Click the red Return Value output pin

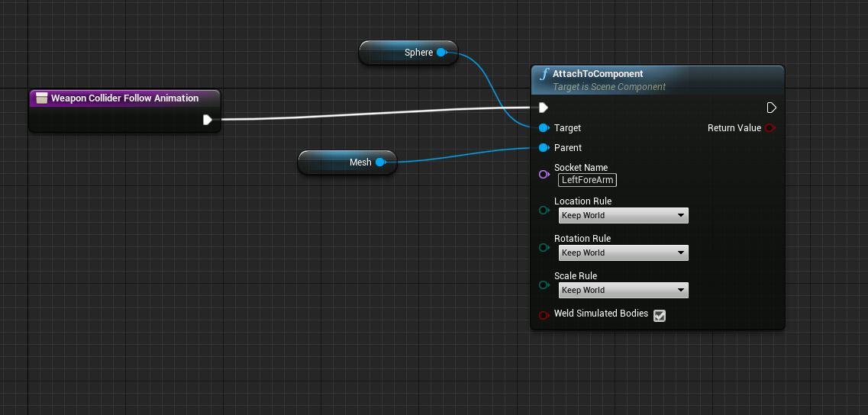click(x=770, y=128)
